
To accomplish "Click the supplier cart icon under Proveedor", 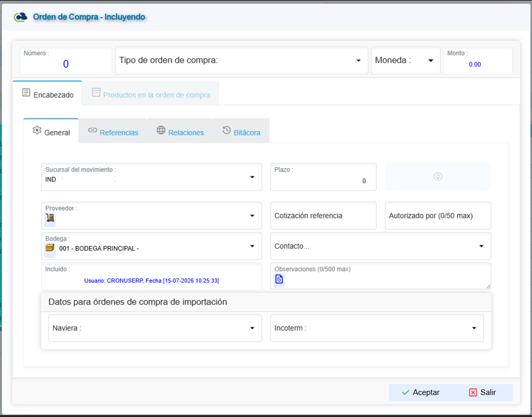I will 50,218.
